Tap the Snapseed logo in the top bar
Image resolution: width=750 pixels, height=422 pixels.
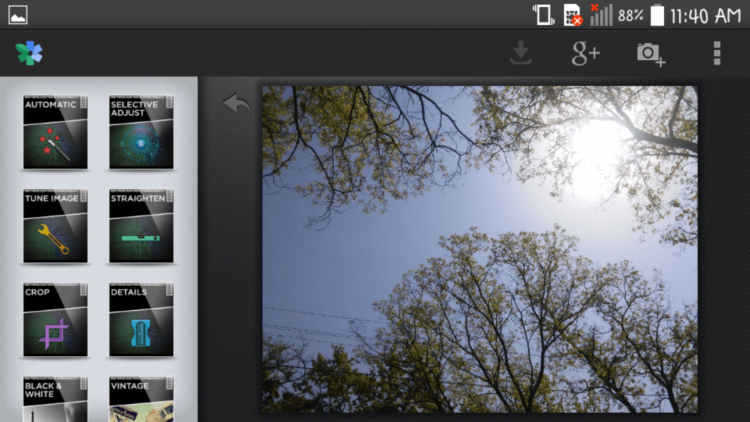coord(29,54)
